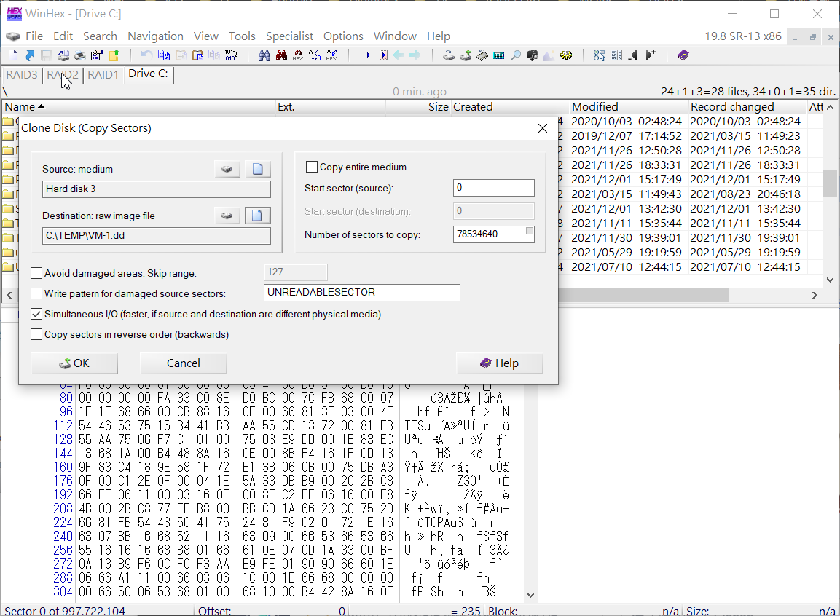Choose destination medium using the disk icon
This screenshot has width=840, height=616.
click(x=227, y=216)
